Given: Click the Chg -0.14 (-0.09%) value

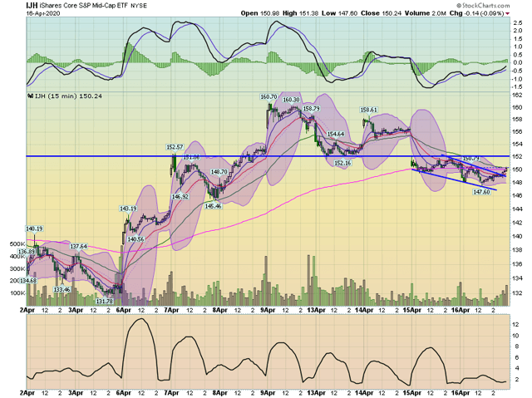Looking at the screenshot, I should (x=476, y=13).
